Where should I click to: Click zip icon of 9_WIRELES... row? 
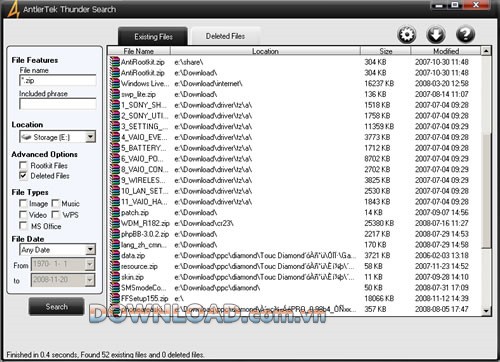[115, 180]
